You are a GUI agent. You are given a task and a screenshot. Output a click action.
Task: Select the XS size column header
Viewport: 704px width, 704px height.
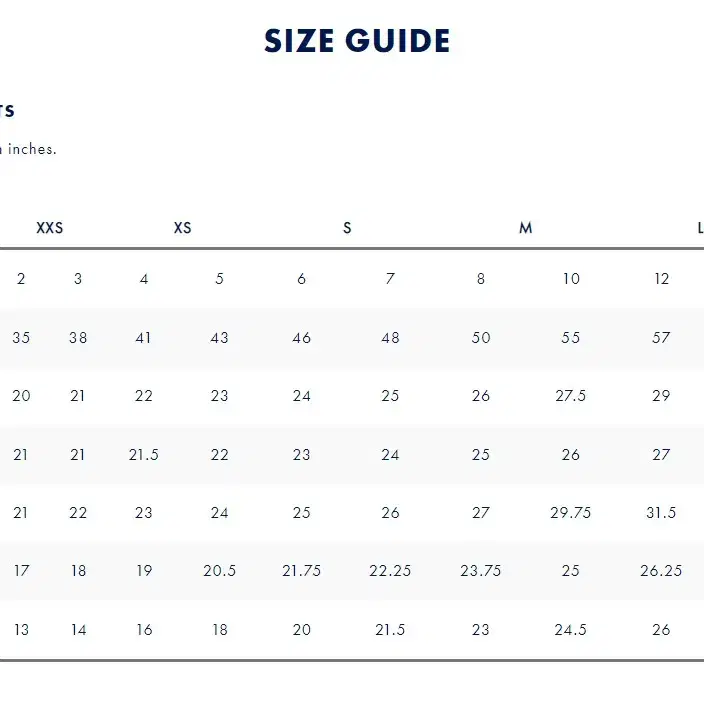coord(183,228)
